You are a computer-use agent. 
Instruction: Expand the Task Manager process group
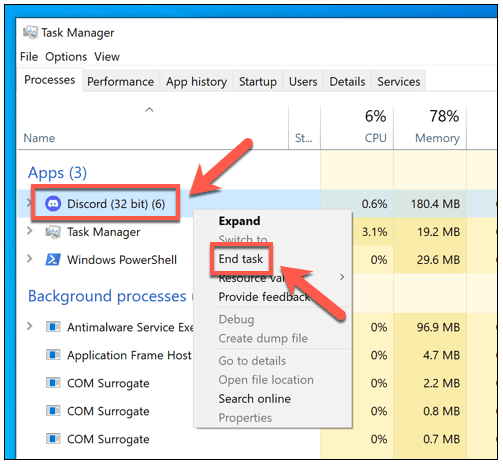(30, 230)
